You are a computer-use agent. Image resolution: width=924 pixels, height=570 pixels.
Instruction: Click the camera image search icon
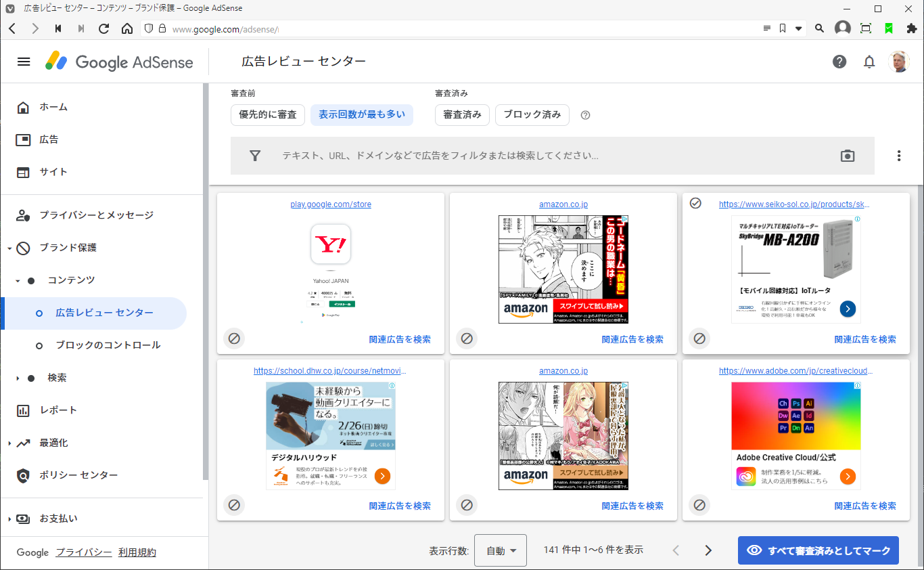(848, 156)
